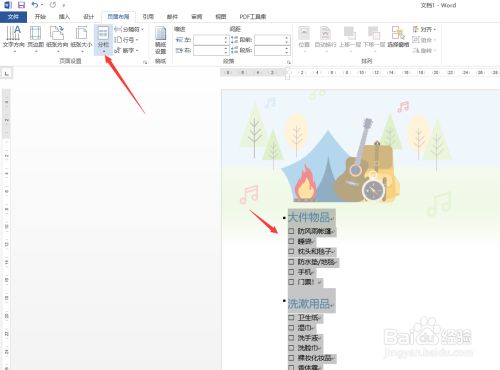The height and width of the screenshot is (370, 500).
Task: Open the 选择窗格 selection pane
Action: 398,37
